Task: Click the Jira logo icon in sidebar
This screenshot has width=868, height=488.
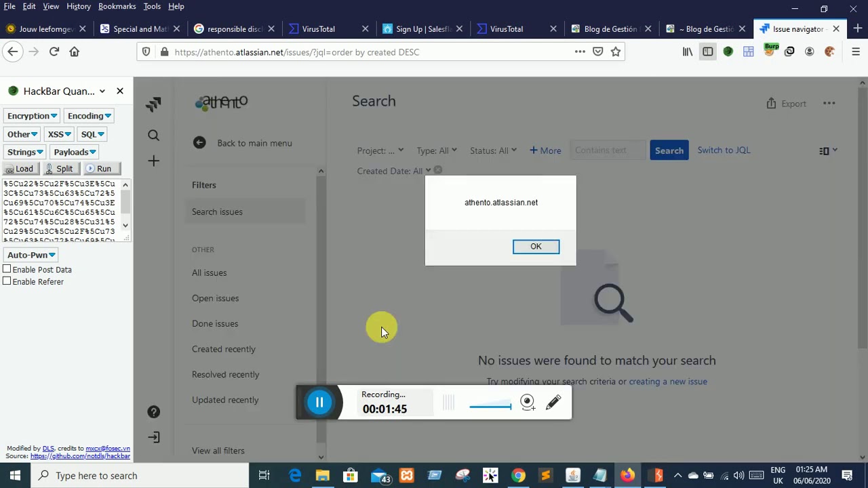Action: pos(153,104)
